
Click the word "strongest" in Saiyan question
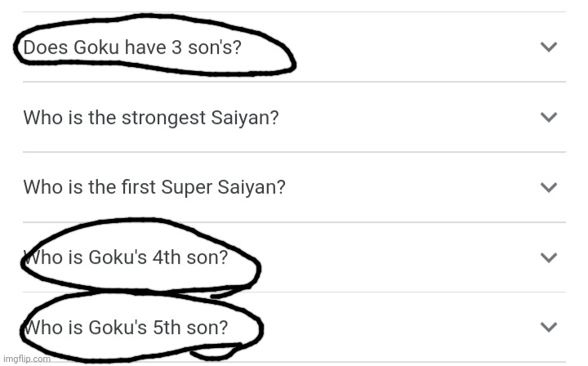point(164,118)
